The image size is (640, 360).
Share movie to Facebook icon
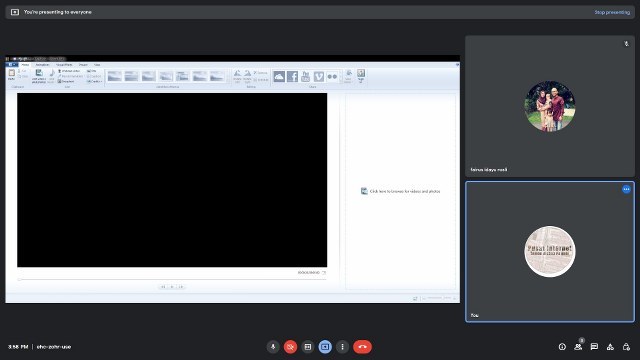click(292, 76)
